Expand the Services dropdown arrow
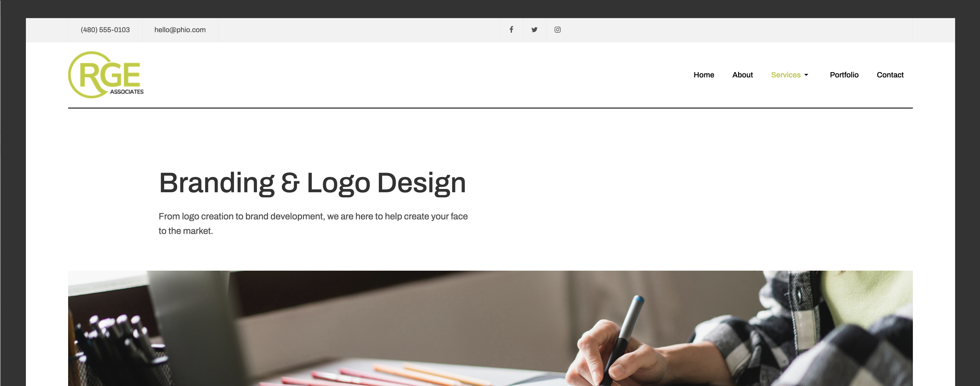980x386 pixels. (806, 75)
